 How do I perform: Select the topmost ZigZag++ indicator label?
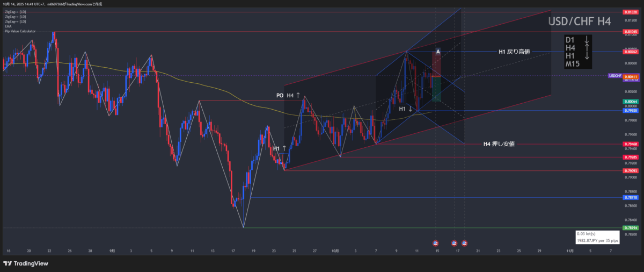tap(15, 11)
